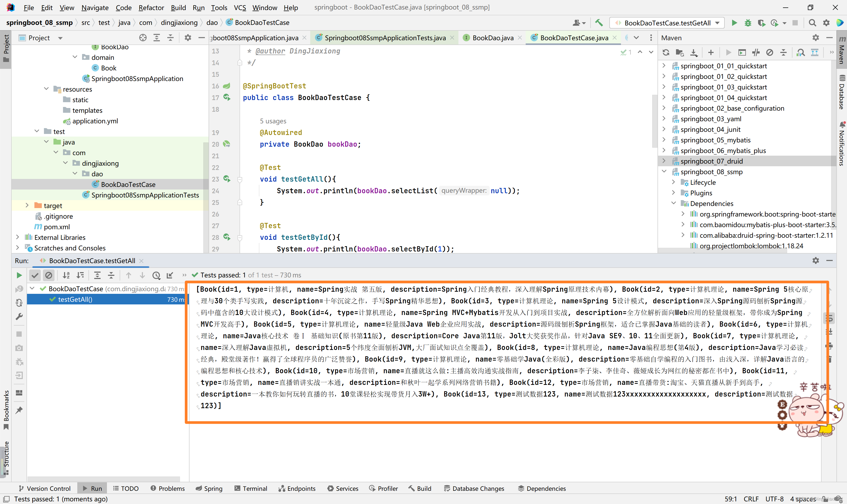Toggle Offline Mode in the Maven panel

pyautogui.click(x=769, y=52)
